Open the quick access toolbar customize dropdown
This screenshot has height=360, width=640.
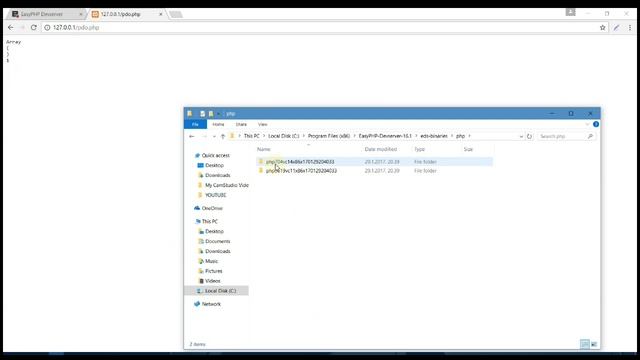tap(218, 113)
